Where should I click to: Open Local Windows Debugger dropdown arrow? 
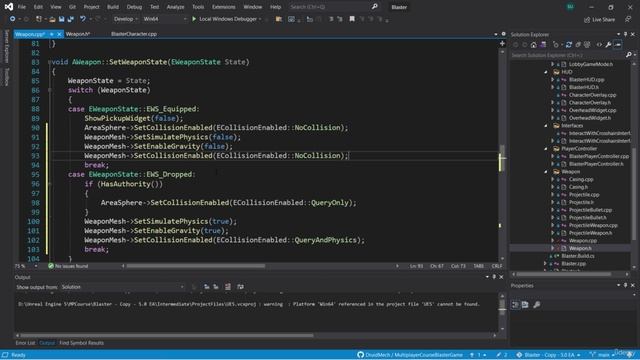tap(260, 19)
